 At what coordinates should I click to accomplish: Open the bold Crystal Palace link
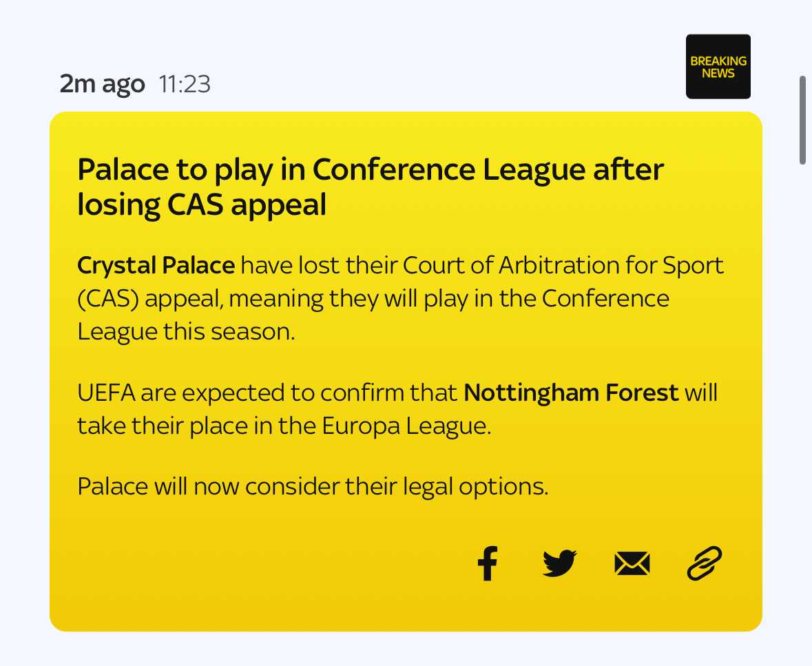click(x=156, y=265)
